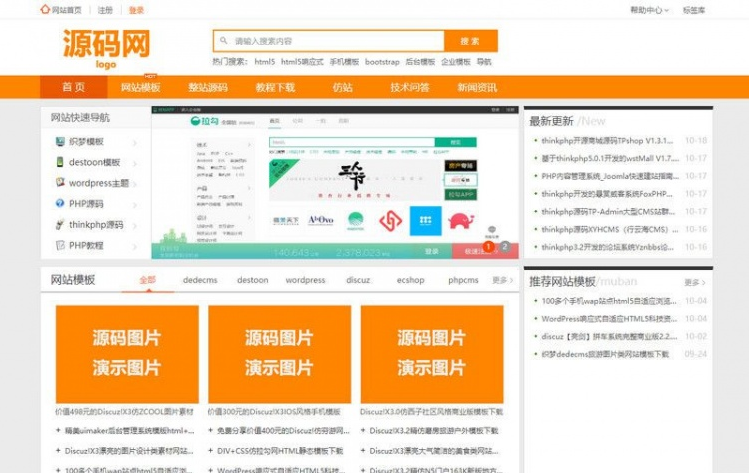Viewport: 749px width, 473px height.
Task: Switch to slide 2 of the banner carousel
Action: (505, 246)
